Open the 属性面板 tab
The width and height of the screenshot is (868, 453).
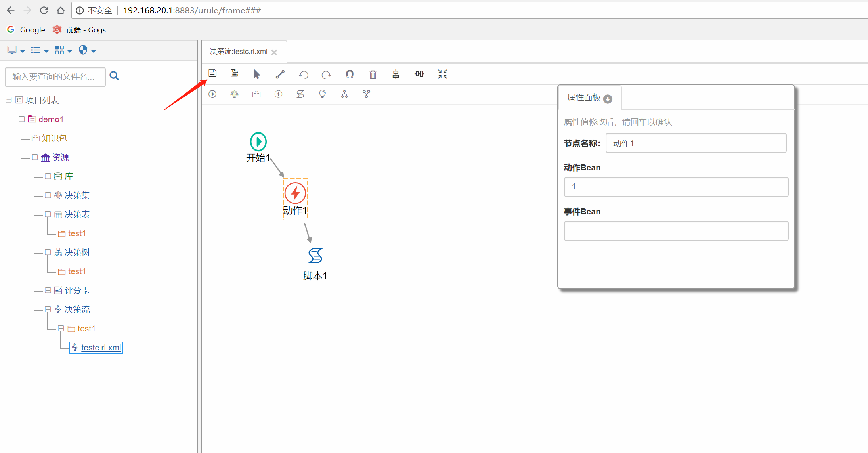tap(584, 98)
